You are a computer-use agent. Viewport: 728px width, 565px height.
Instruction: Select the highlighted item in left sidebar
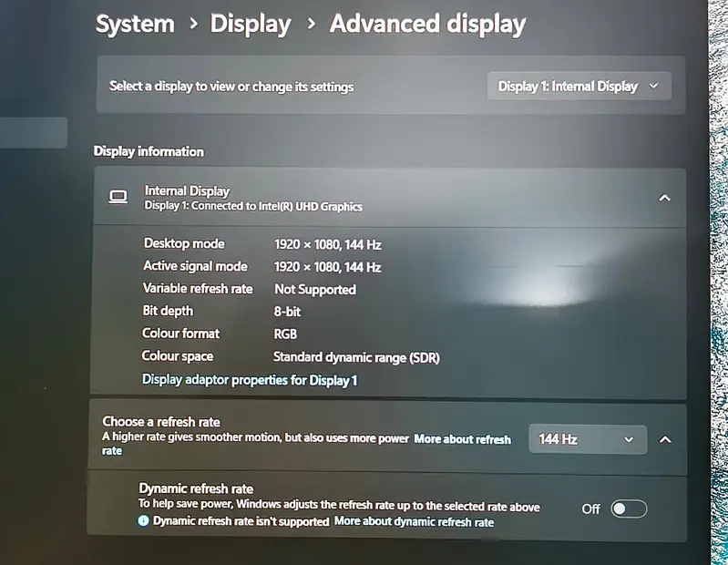(x=33, y=133)
